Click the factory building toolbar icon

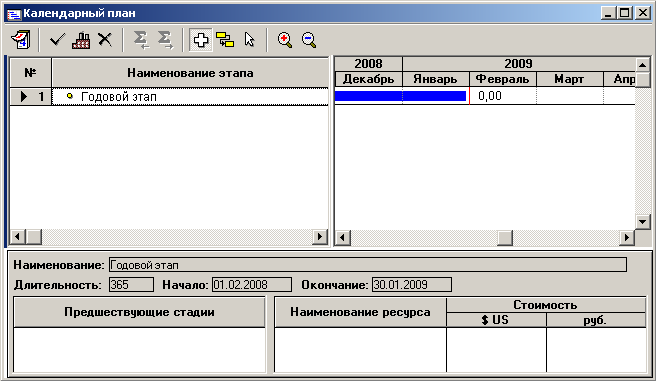(x=81, y=40)
